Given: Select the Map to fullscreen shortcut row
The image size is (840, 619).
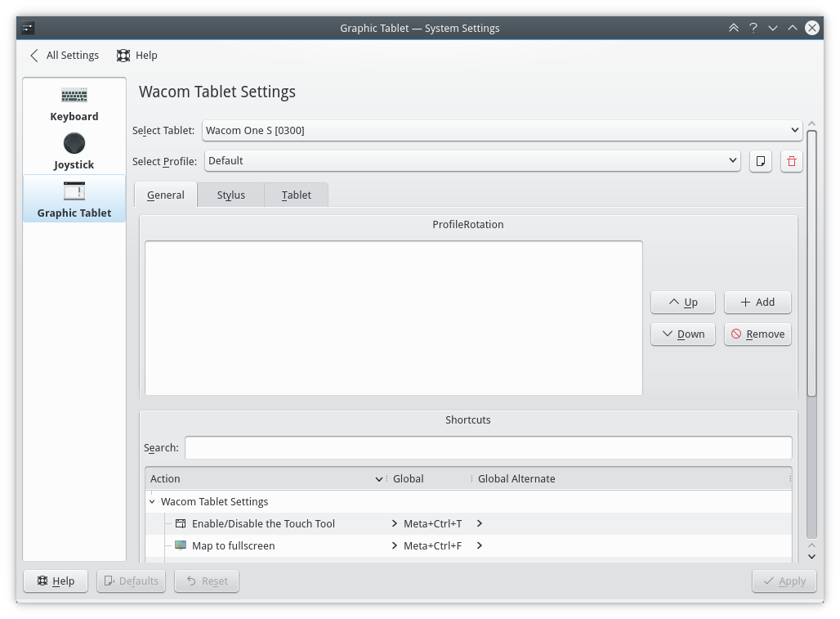Looking at the screenshot, I should point(233,546).
